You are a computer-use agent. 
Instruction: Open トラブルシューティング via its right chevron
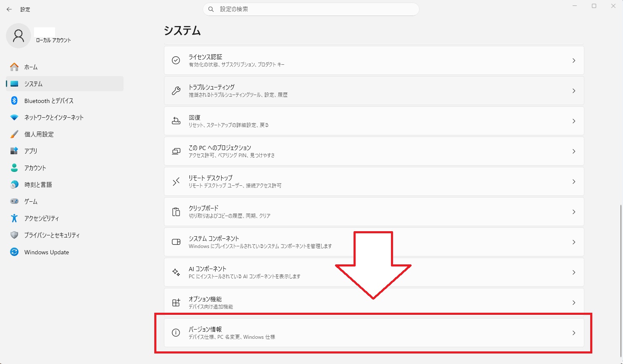coord(574,91)
